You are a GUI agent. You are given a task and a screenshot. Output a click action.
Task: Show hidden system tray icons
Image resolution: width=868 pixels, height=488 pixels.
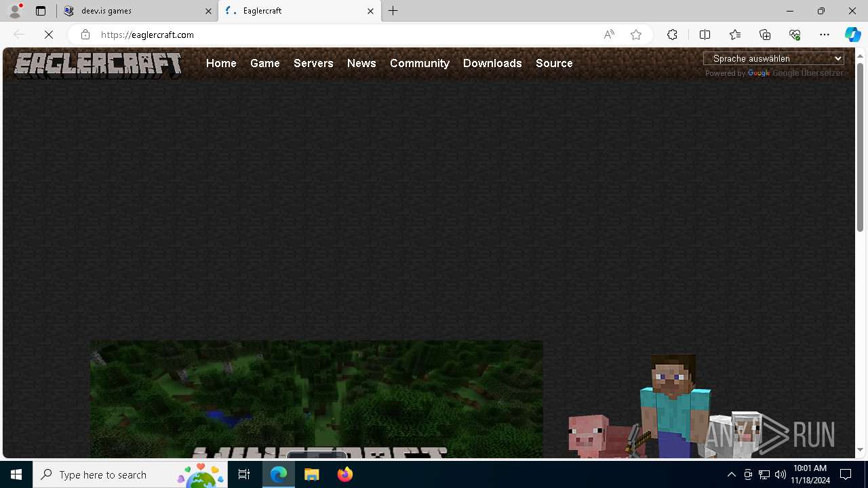tap(731, 474)
